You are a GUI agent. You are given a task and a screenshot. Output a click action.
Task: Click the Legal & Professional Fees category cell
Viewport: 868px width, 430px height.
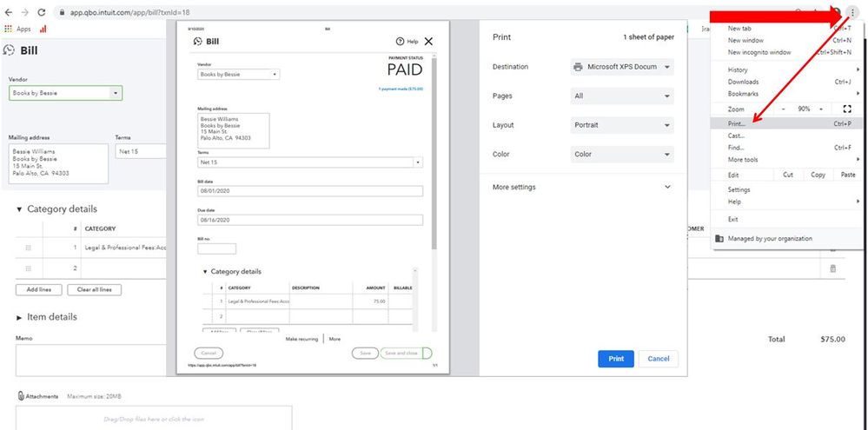tap(124, 248)
